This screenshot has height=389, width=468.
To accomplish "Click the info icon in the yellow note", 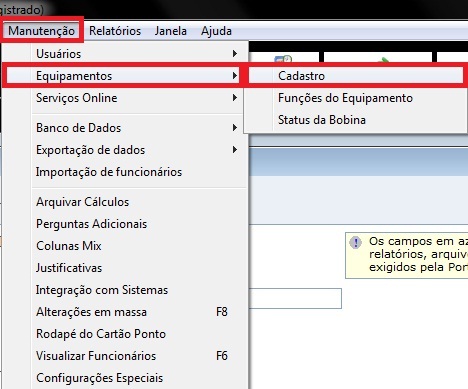I will point(355,242).
